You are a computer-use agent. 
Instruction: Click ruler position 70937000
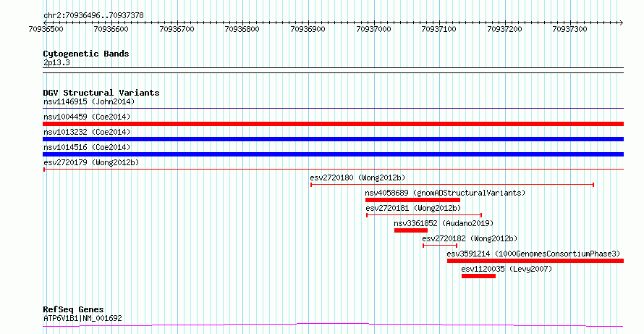click(x=374, y=29)
